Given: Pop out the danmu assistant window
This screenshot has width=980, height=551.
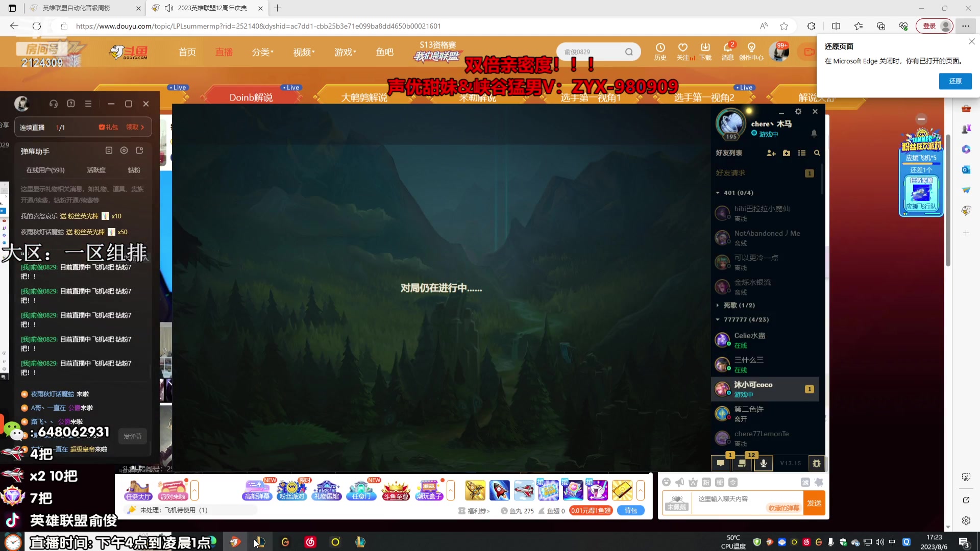Looking at the screenshot, I should click(139, 151).
